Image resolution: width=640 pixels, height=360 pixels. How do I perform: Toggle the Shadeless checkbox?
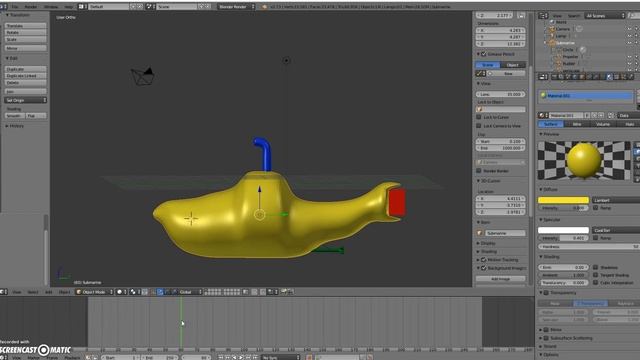[596, 267]
